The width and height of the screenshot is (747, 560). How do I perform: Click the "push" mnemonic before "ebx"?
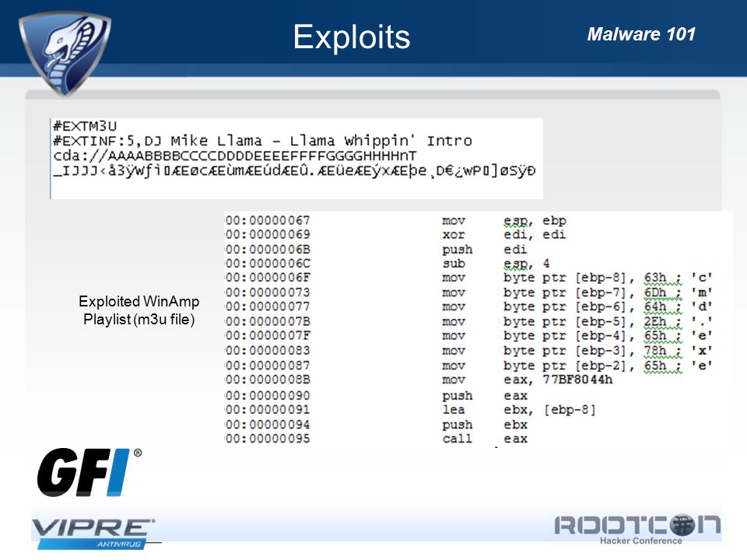point(458,425)
